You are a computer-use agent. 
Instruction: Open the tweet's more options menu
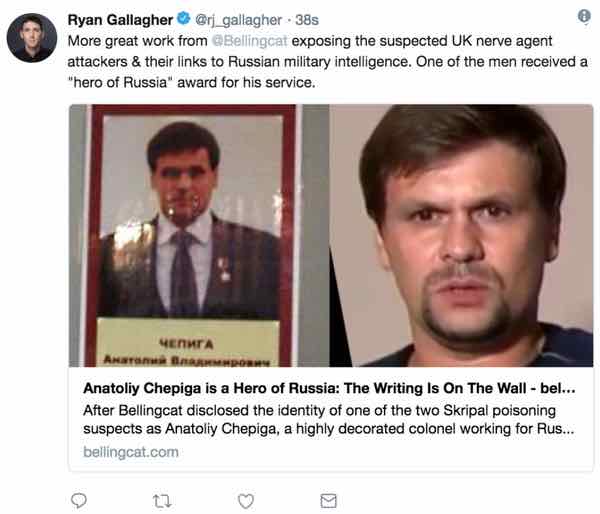pyautogui.click(x=584, y=16)
